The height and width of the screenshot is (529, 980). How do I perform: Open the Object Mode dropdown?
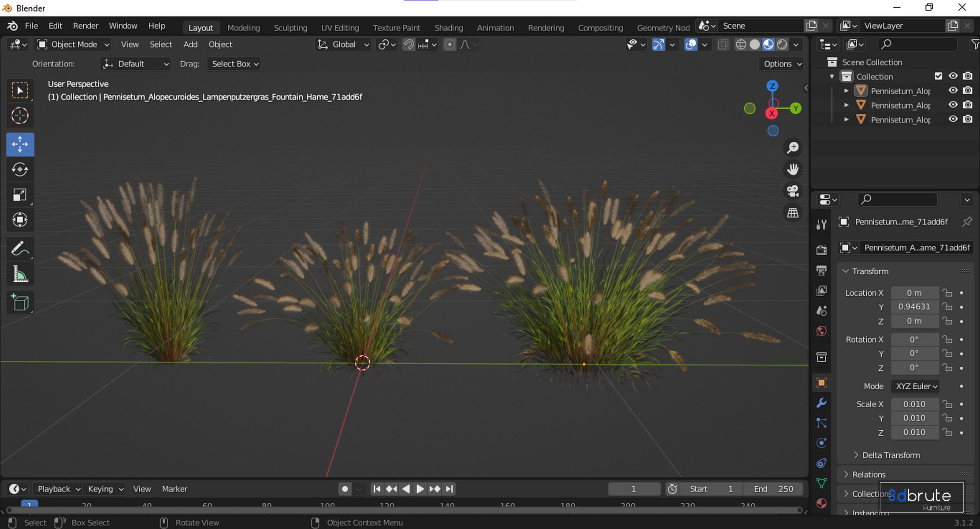tap(73, 45)
